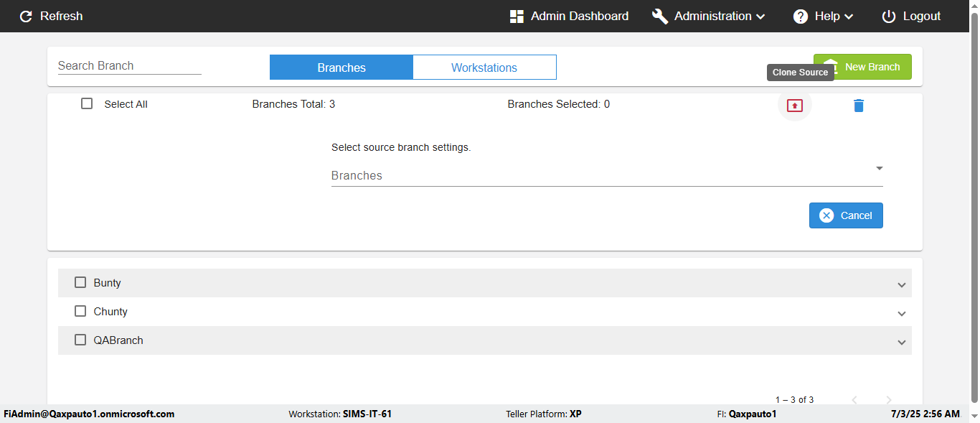
Task: Click the blue trash delete icon
Action: click(x=859, y=106)
